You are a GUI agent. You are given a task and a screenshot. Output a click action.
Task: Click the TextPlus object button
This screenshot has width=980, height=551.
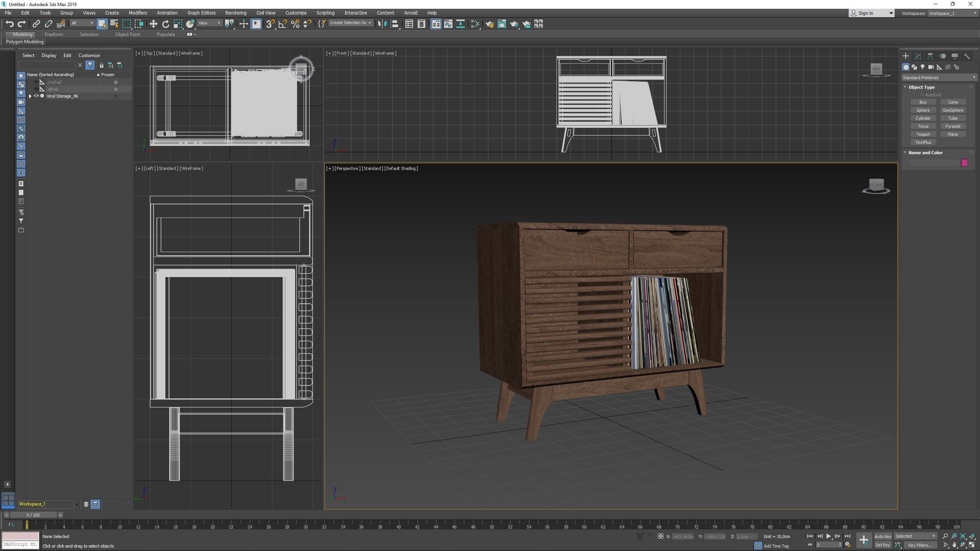coord(923,142)
